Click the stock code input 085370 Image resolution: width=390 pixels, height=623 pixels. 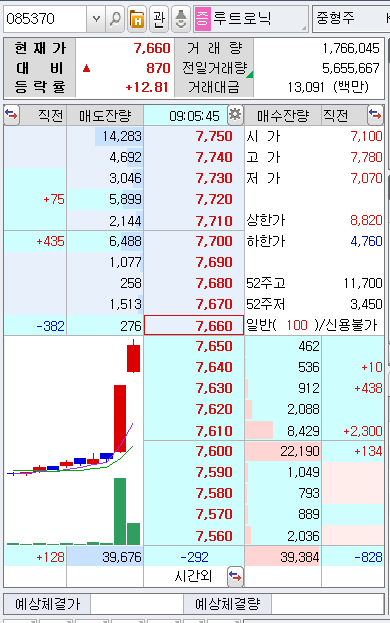coord(44,19)
